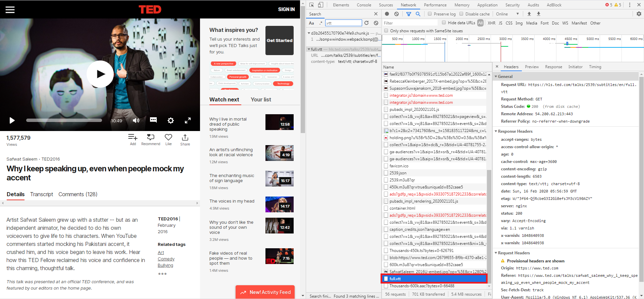
Task: Collapse the Response Headers section
Action: coord(496,131)
